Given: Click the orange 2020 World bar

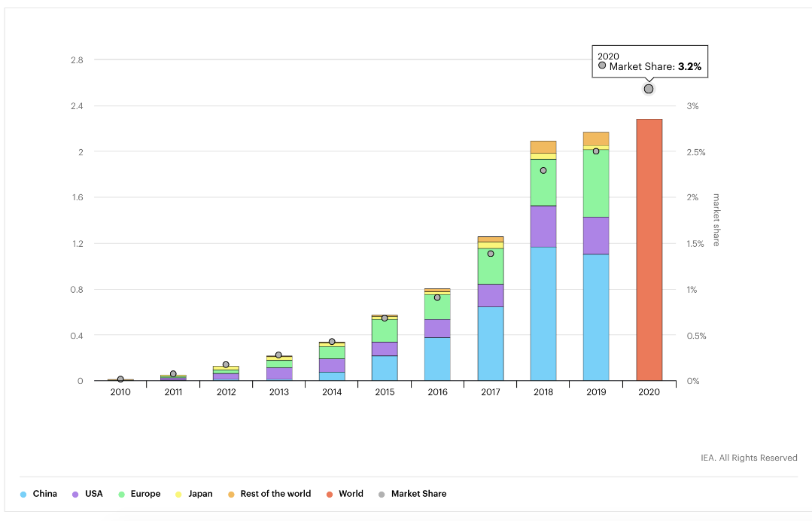Looking at the screenshot, I should click(x=649, y=250).
